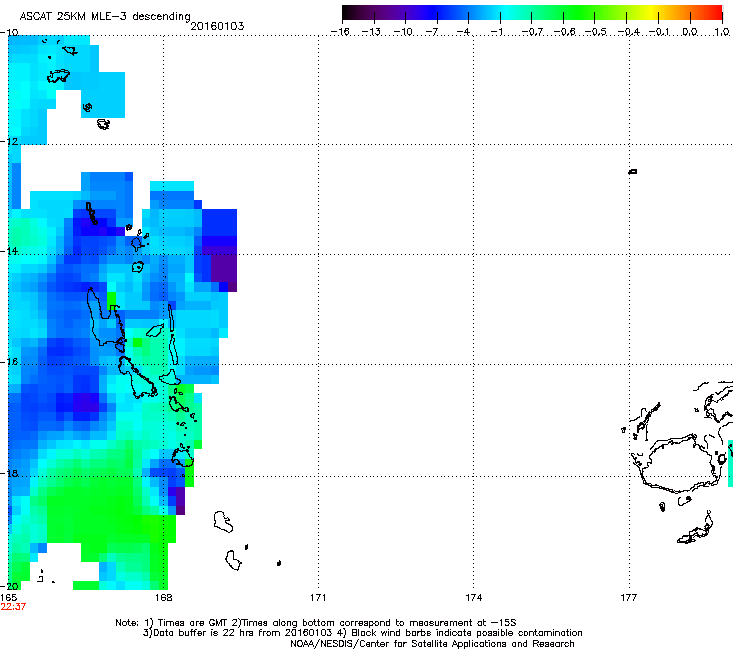The image size is (740, 650).
Task: Click the -0.5 color scale label
Action: [596, 32]
